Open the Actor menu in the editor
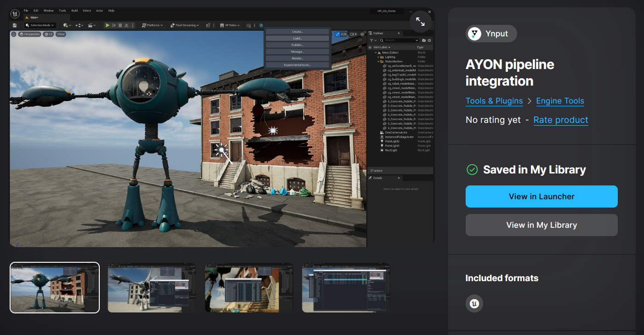Image resolution: width=644 pixels, height=335 pixels. point(99,11)
